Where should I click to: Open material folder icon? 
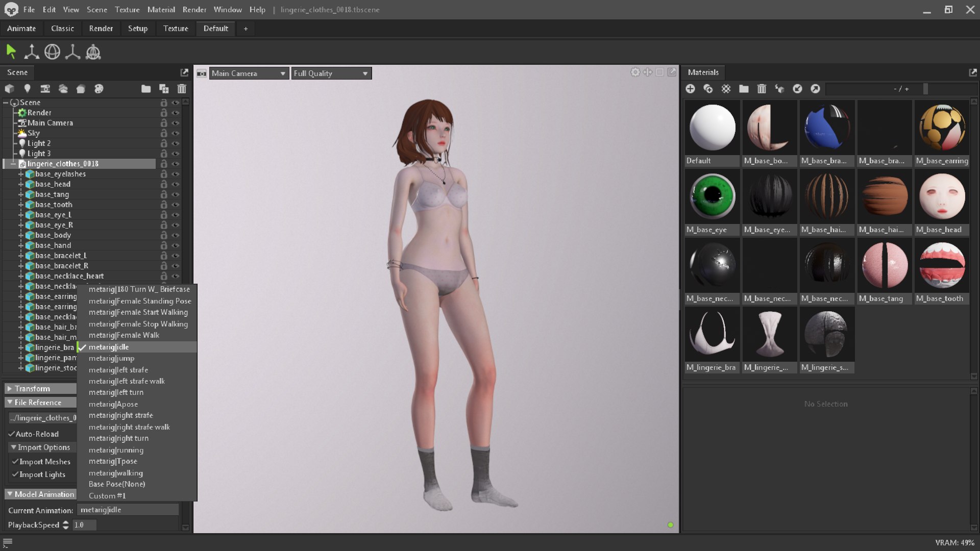744,89
